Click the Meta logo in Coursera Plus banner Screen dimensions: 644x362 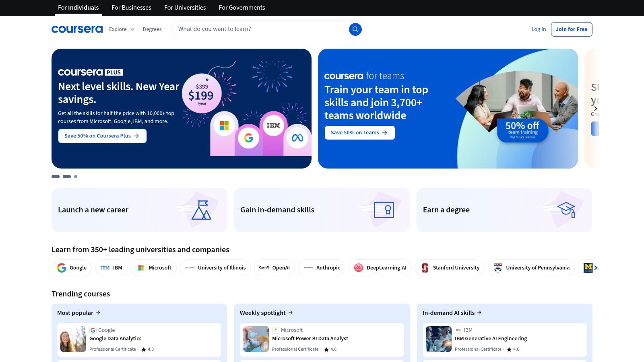click(297, 138)
